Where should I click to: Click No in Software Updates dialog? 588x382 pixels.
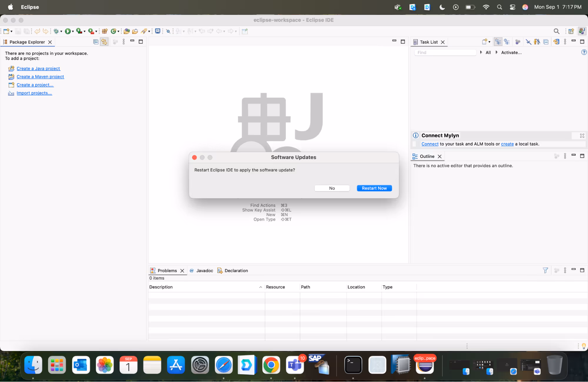[332, 188]
